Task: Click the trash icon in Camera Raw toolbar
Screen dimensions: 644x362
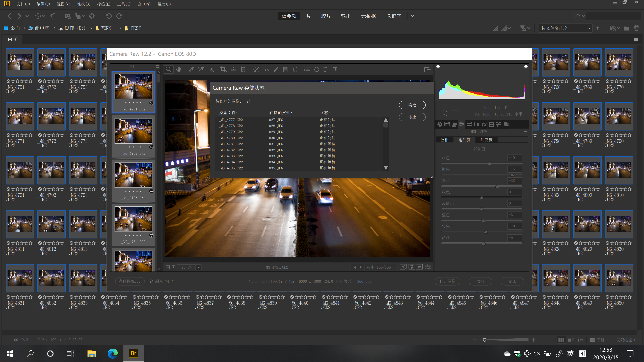Action: coord(335,69)
